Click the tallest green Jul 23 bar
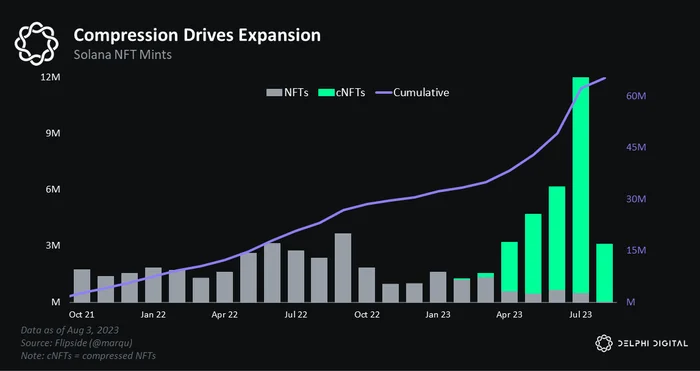The height and width of the screenshot is (371, 700). tap(581, 185)
